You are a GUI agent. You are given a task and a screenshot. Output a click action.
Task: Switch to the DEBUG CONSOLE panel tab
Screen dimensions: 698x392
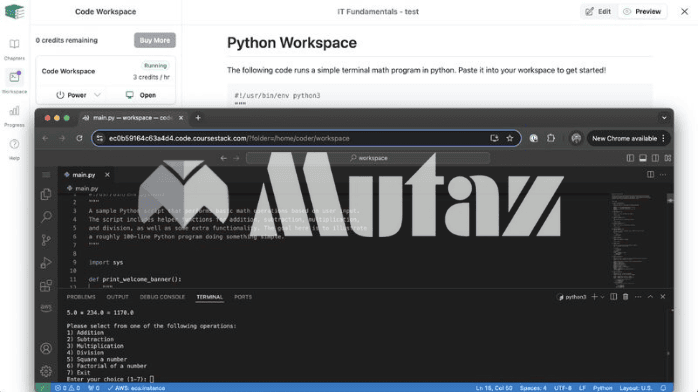tap(162, 297)
